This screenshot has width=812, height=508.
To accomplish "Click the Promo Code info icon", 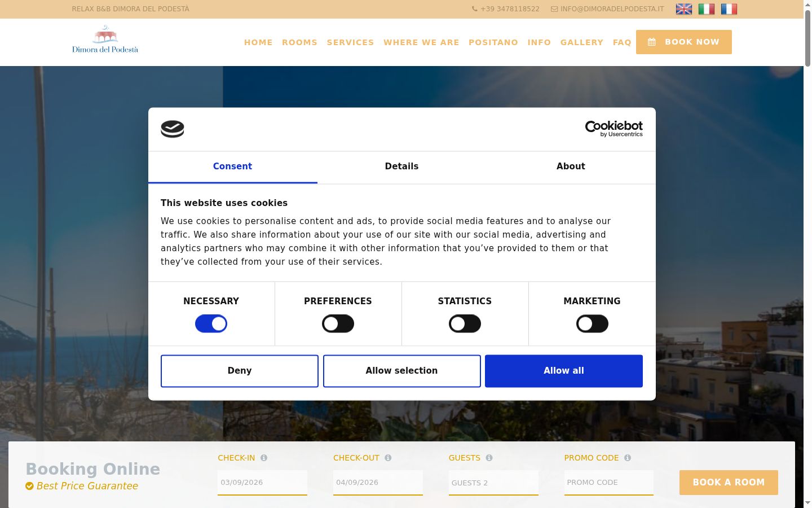I will click(628, 458).
